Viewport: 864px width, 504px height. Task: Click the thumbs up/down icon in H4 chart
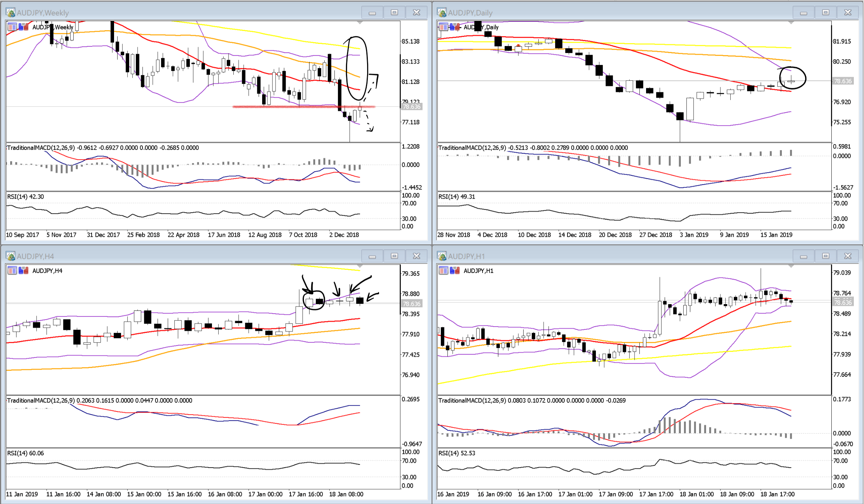click(x=24, y=270)
